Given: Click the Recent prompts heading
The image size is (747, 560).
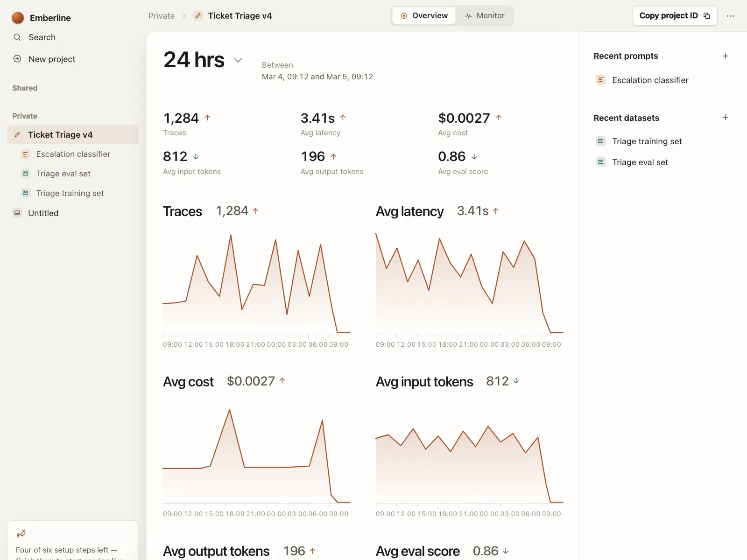Looking at the screenshot, I should point(626,56).
